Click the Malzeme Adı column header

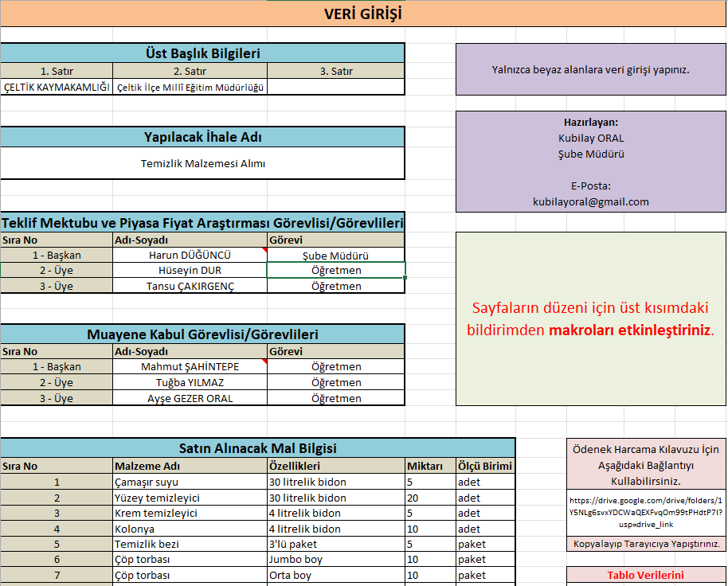pos(190,466)
